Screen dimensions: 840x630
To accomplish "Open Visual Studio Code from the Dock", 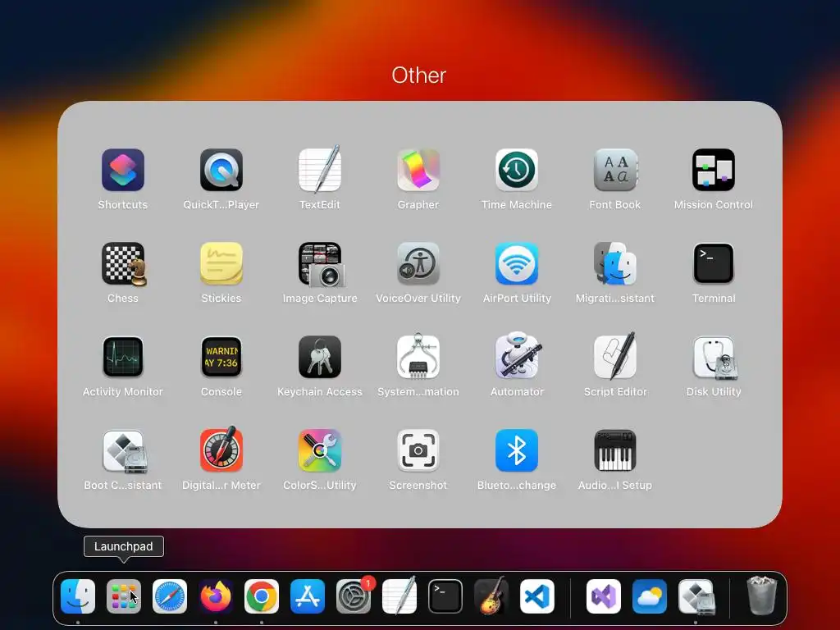I will pos(537,596).
